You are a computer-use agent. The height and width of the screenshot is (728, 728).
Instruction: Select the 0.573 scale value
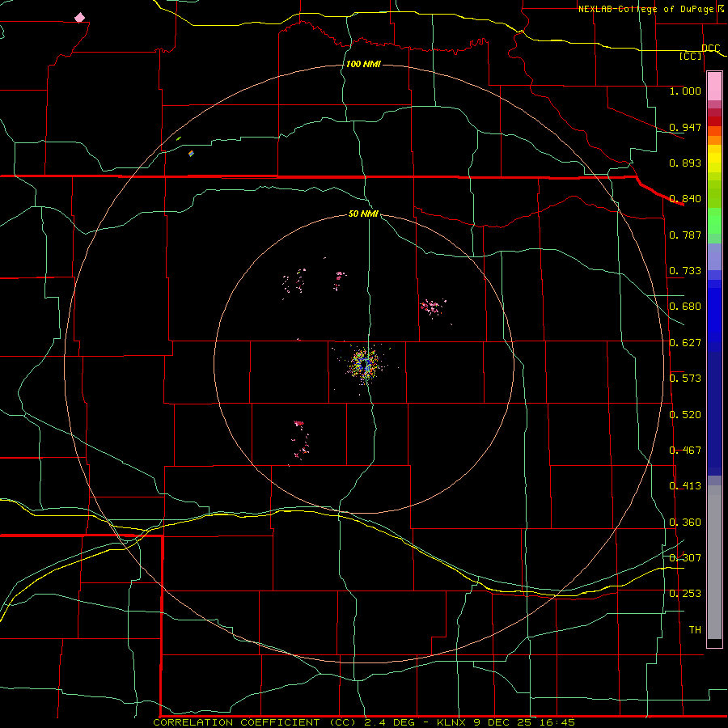pyautogui.click(x=685, y=379)
